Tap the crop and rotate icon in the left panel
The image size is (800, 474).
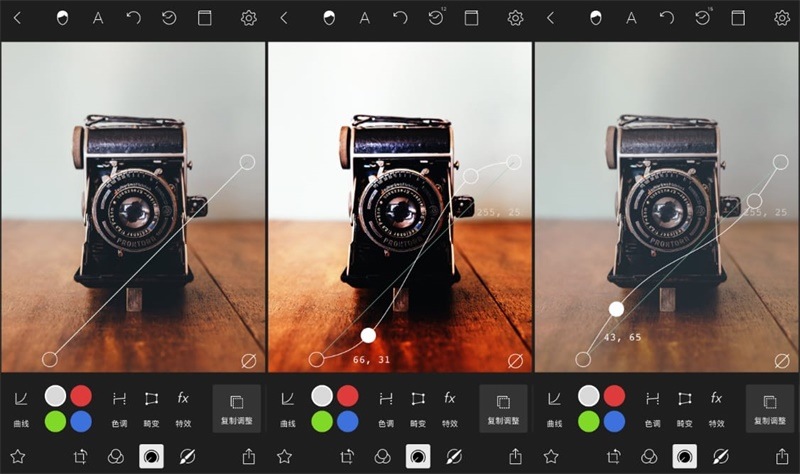pyautogui.click(x=80, y=456)
